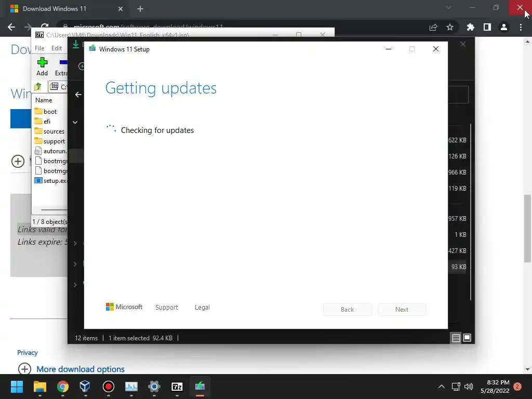Screen dimensions: 532x399
Task: Switch Explorer to details view
Action: coord(456,338)
